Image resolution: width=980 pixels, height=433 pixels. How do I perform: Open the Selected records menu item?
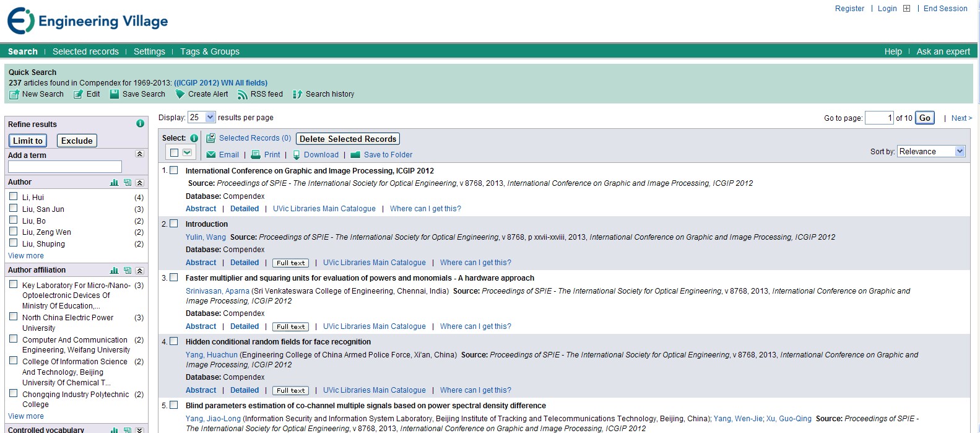point(85,51)
